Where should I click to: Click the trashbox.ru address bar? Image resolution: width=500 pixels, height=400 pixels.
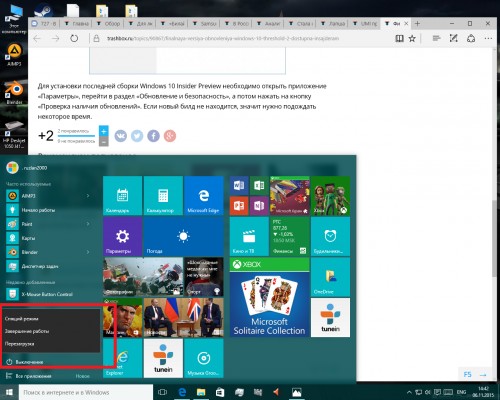[x=222, y=39]
